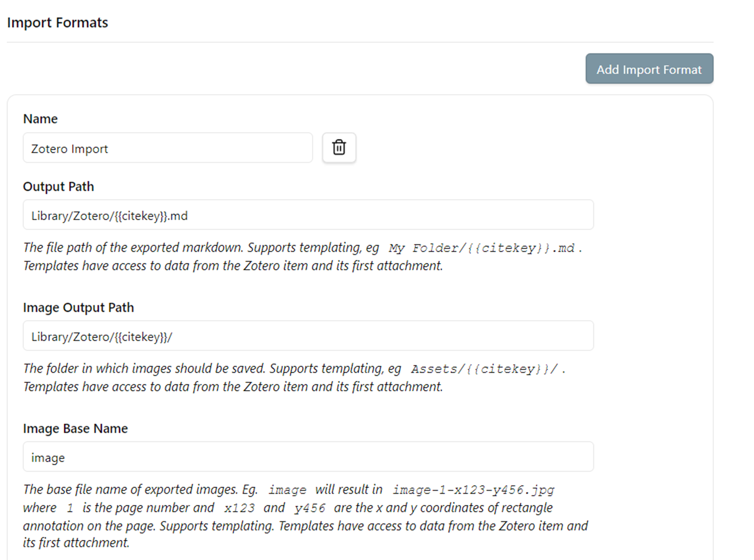Click the Import Formats section heading
The width and height of the screenshot is (754, 560).
pyautogui.click(x=57, y=22)
